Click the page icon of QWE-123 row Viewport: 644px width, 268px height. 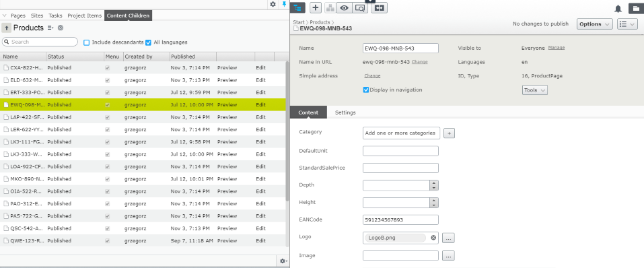pyautogui.click(x=6, y=240)
